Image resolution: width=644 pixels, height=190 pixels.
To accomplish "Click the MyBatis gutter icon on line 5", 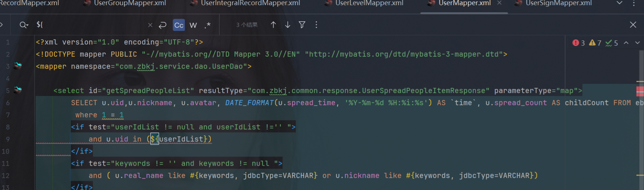I will 18,90.
